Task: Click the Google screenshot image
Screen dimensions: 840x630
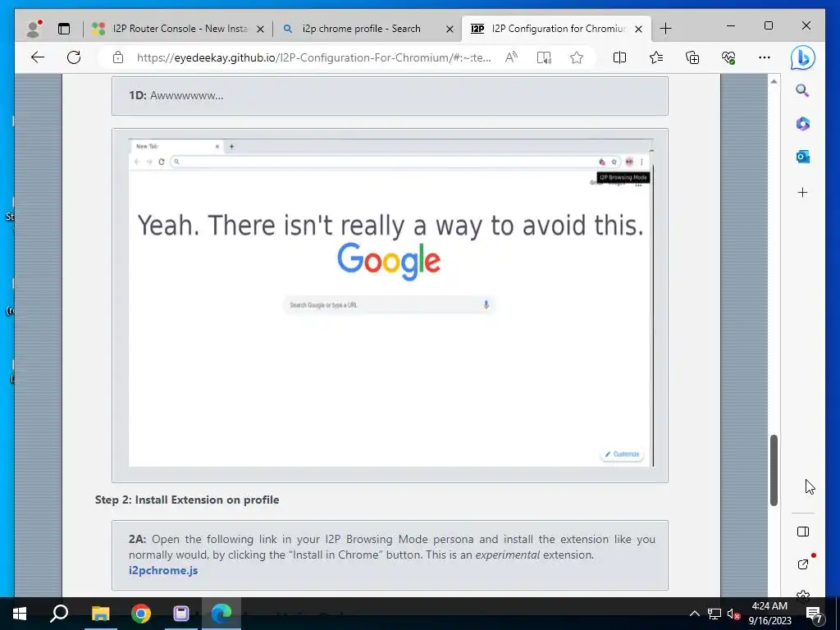Action: point(390,303)
